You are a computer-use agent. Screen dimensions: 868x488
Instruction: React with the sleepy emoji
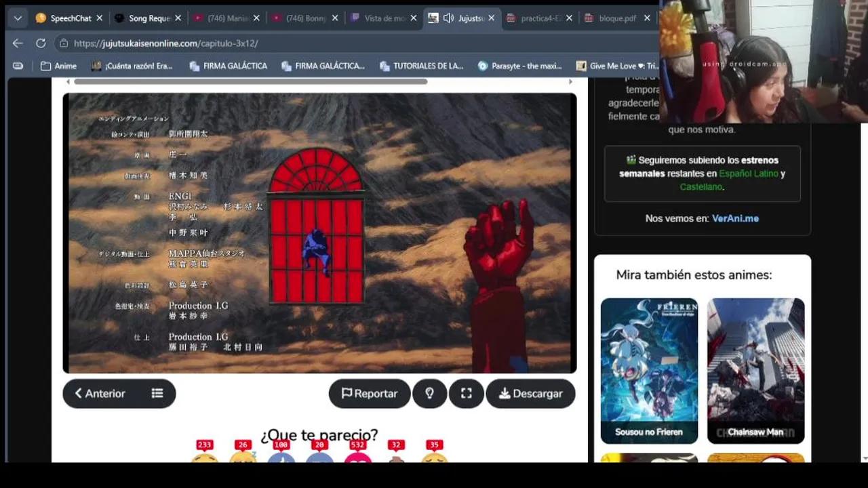pos(243,460)
